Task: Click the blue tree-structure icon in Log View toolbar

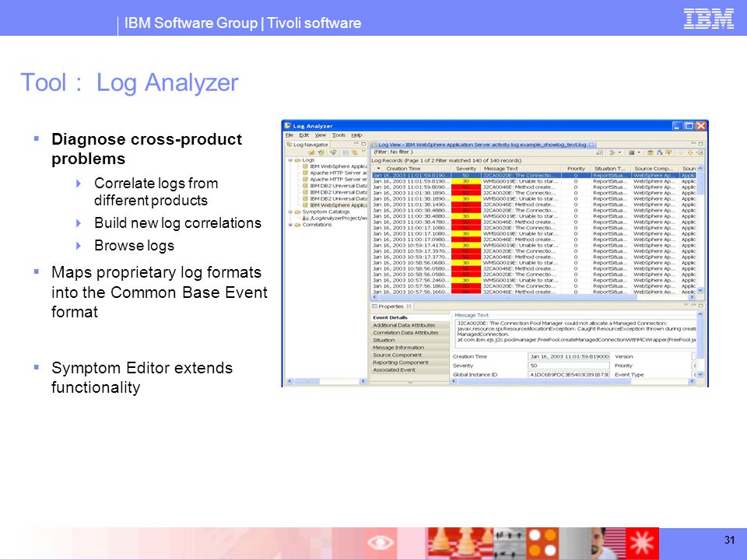Action: 660,152
